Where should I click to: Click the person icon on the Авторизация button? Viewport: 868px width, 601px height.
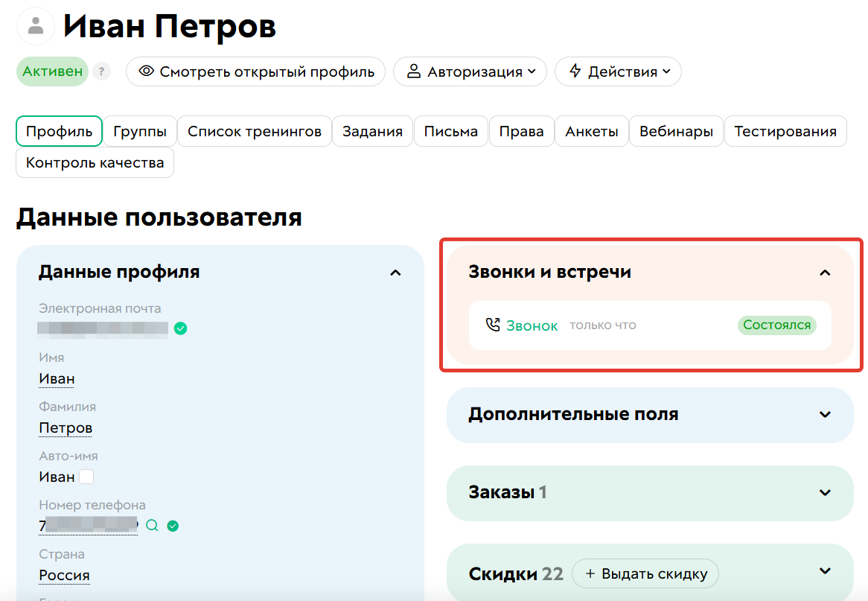point(412,71)
